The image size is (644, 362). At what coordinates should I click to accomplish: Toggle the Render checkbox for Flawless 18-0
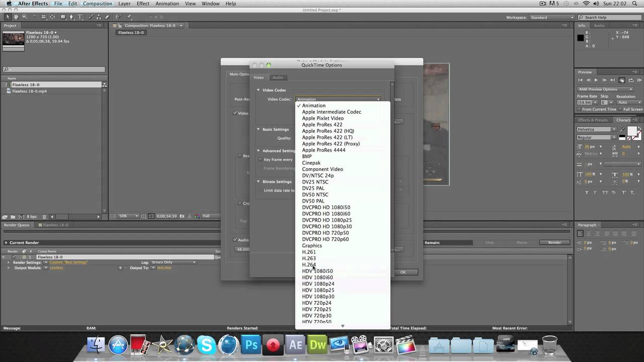14,257
